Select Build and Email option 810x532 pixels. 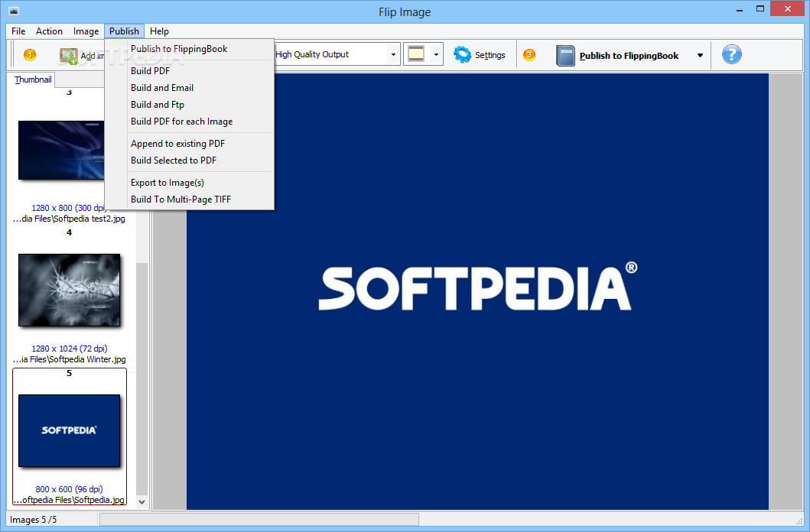(x=189, y=88)
